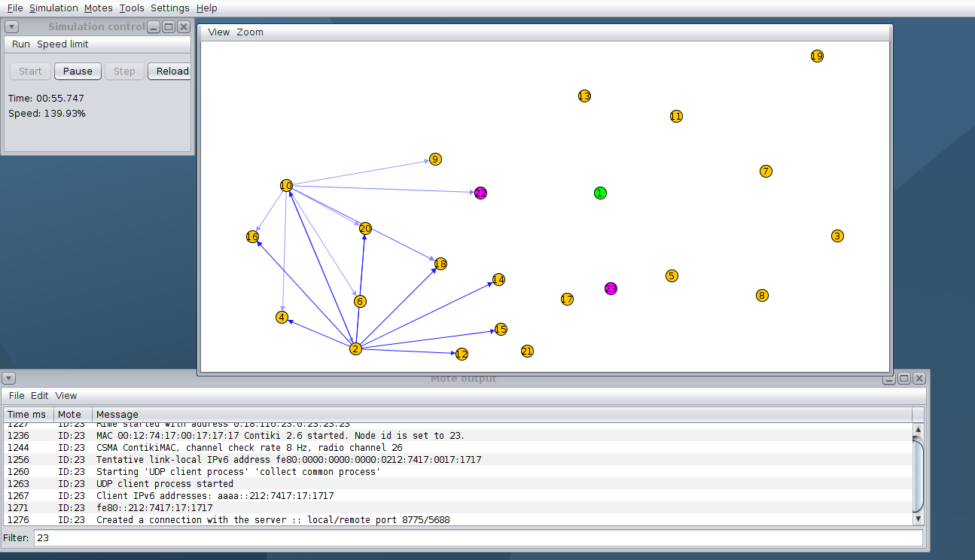Open the Tools menu in menu bar
The height and width of the screenshot is (560, 975).
tap(132, 8)
